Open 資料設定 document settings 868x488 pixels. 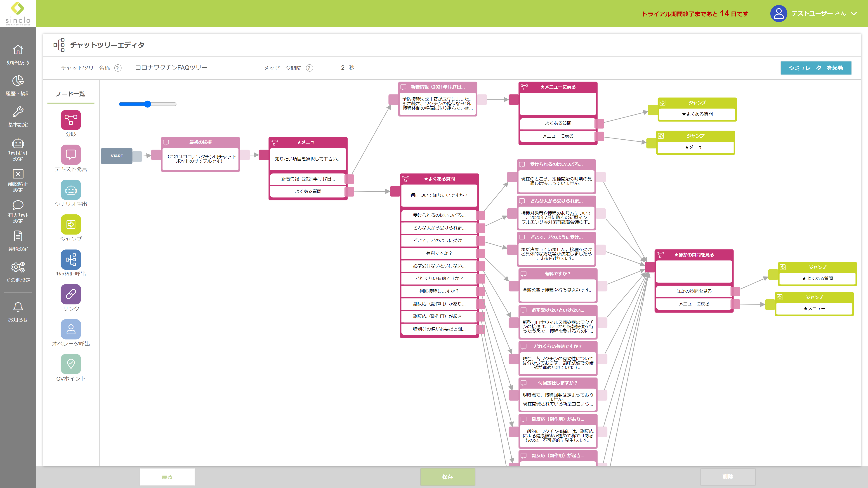point(18,241)
